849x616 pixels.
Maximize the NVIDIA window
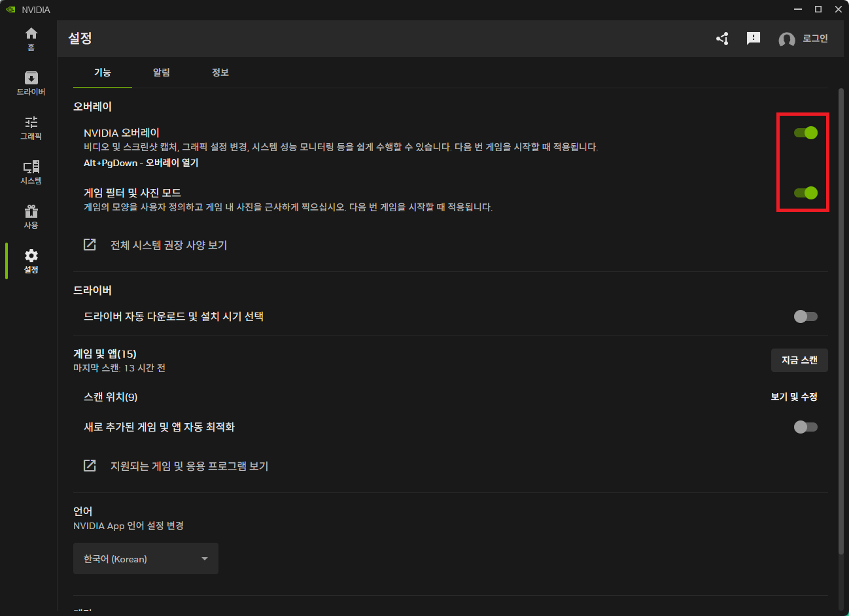[818, 9]
